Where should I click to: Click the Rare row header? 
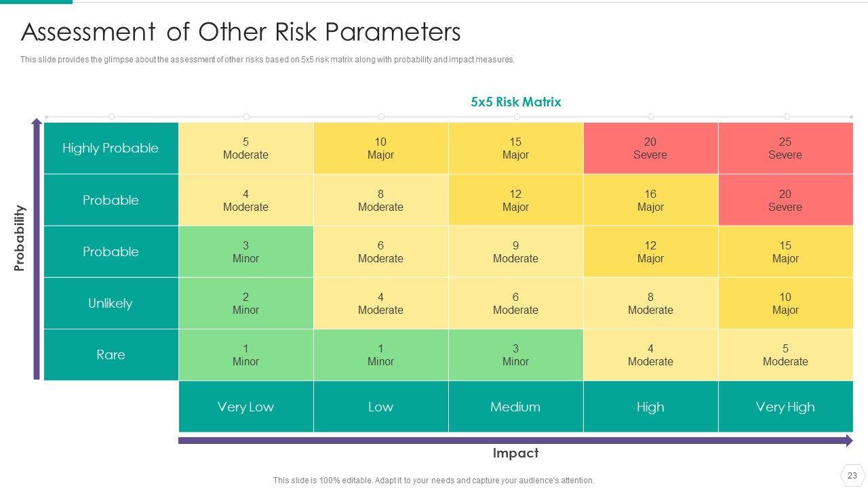(x=111, y=354)
